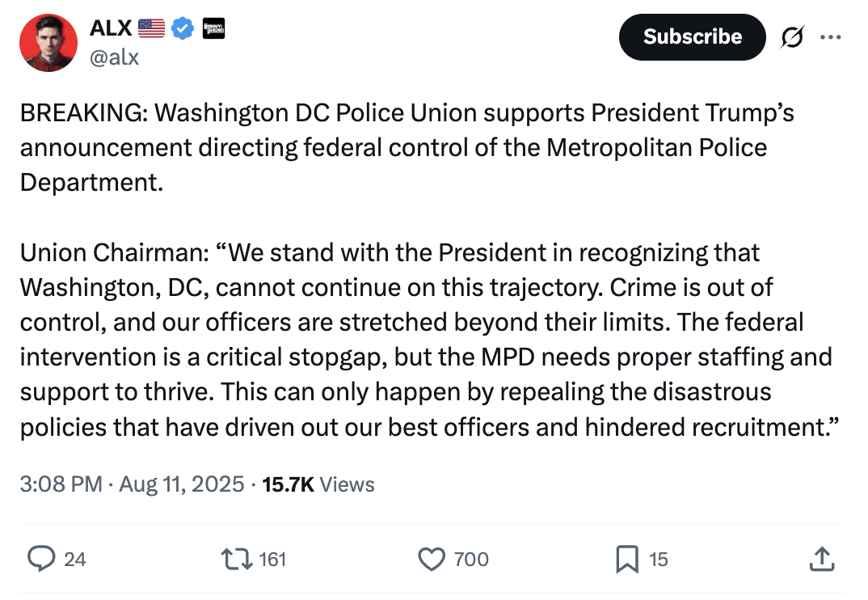View the 15.7K Views analytics

pyautogui.click(x=318, y=484)
